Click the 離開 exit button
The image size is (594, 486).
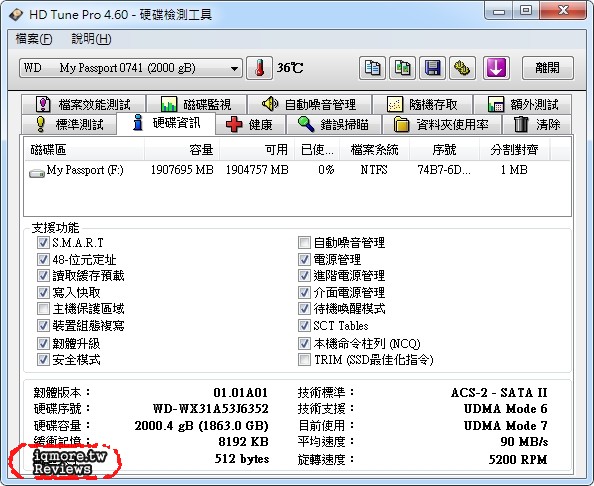547,68
